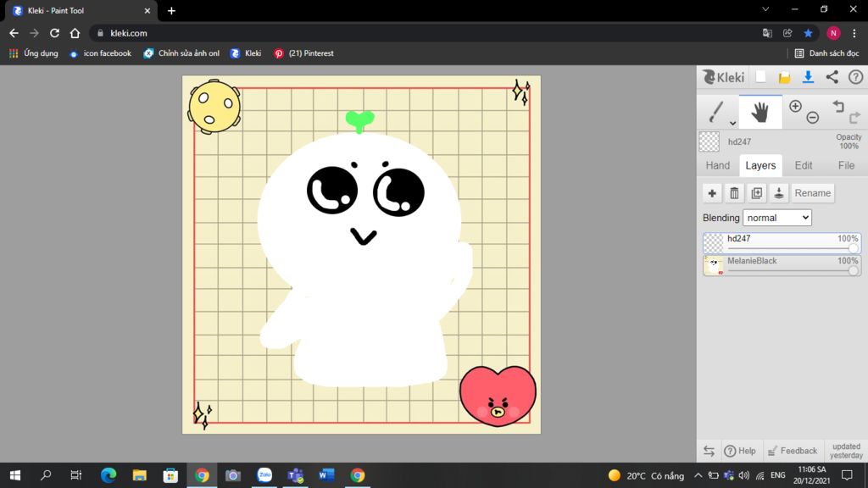The height and width of the screenshot is (488, 868).
Task: Open the Feedback link
Action: [793, 451]
